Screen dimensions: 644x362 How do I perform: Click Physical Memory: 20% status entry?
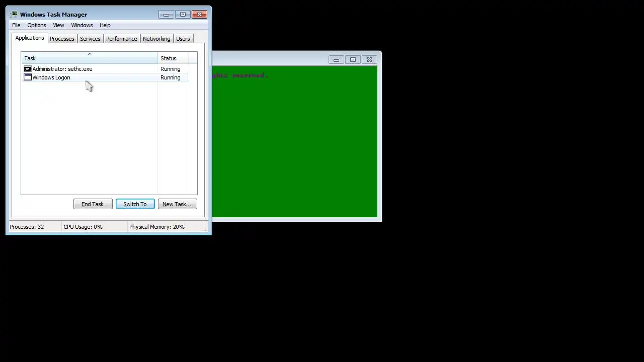157,227
